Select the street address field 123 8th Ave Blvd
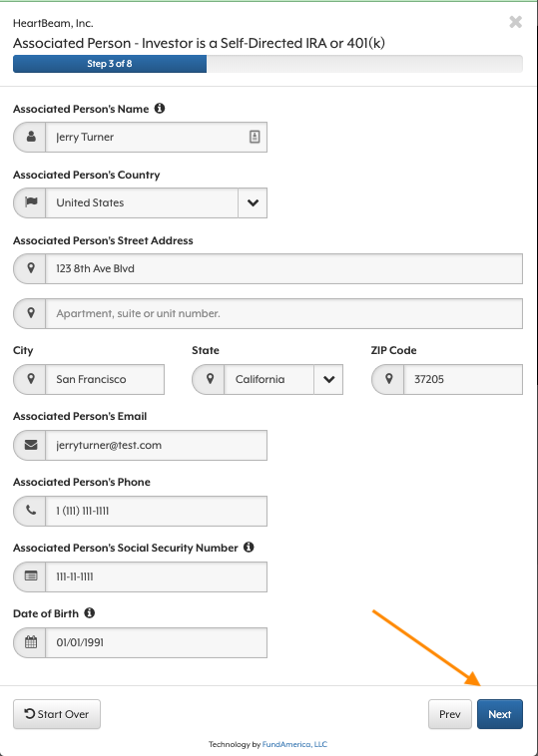Screen dimensions: 538x756 click(x=284, y=268)
